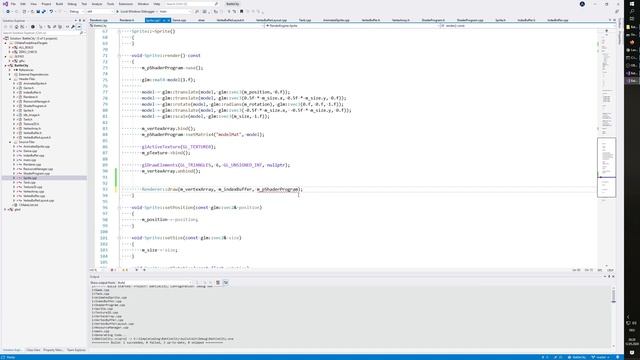Screen dimensions: 640x360
Task: Click the error count indicator below editor
Action: coord(113,270)
